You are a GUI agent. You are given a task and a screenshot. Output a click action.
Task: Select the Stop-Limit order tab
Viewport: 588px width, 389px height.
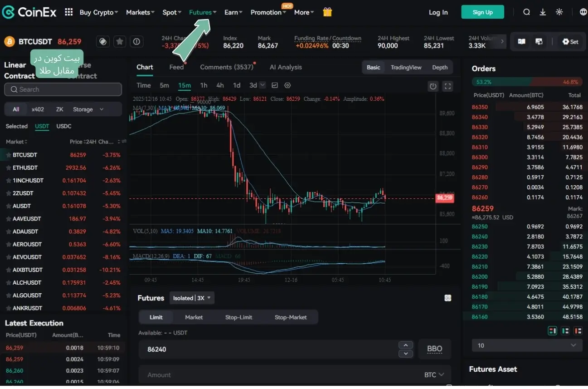(x=238, y=317)
